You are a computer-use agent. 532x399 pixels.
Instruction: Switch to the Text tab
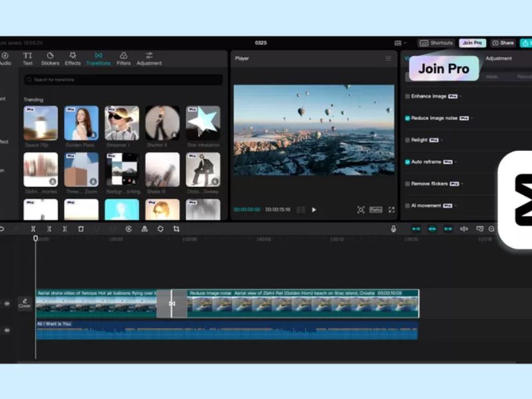click(x=27, y=59)
